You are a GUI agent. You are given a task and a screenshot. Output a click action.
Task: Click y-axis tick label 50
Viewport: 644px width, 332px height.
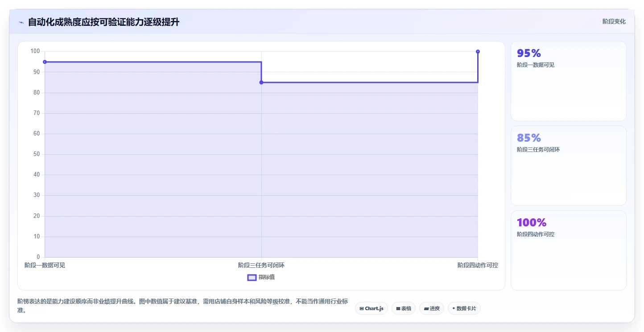(37, 154)
